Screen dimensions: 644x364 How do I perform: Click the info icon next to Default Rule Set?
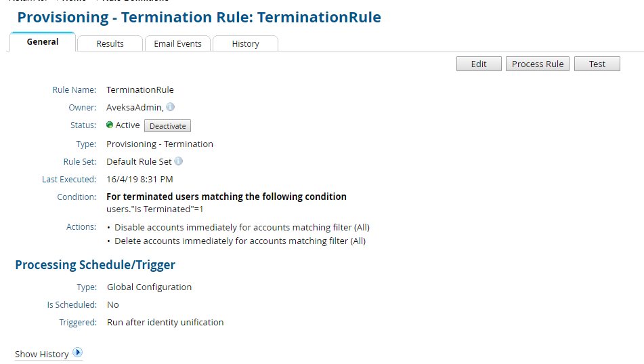point(179,161)
